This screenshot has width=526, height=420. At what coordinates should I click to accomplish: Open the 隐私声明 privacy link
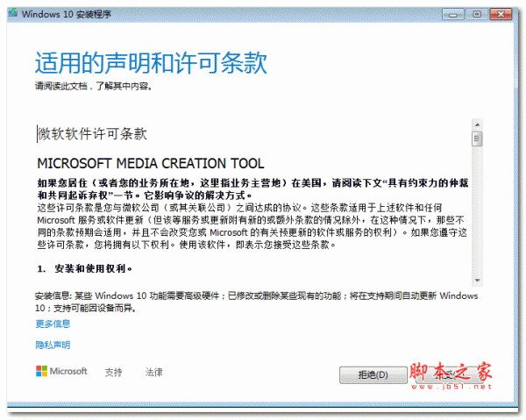point(53,345)
